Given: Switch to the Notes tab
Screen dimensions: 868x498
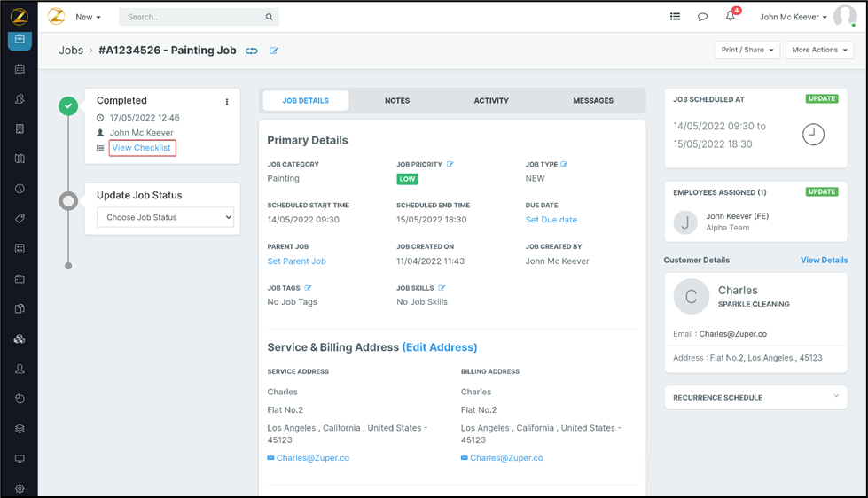Looking at the screenshot, I should pos(397,101).
